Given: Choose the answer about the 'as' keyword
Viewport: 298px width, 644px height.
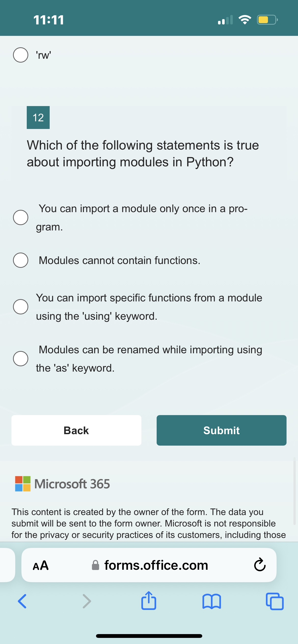Looking at the screenshot, I should (x=21, y=359).
